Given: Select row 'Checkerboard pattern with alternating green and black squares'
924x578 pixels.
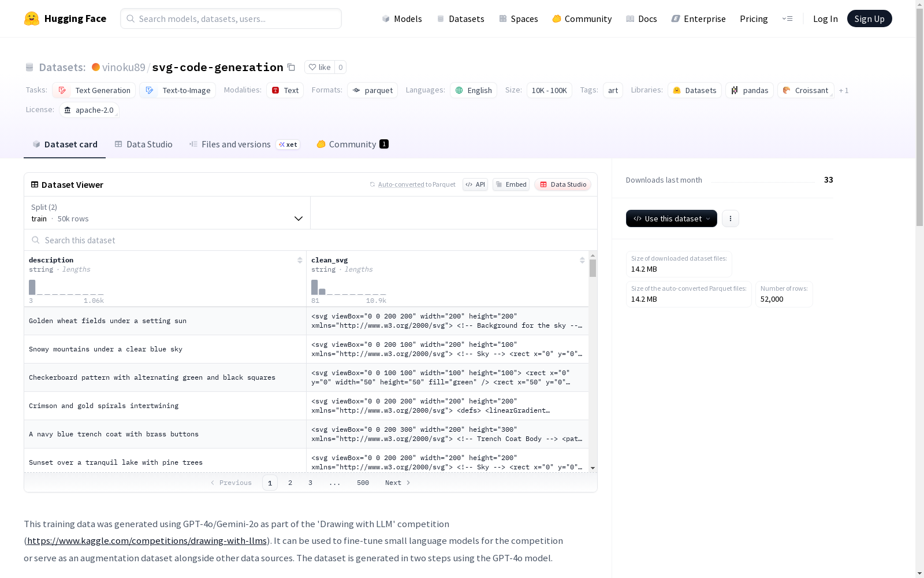Looking at the screenshot, I should (x=306, y=377).
